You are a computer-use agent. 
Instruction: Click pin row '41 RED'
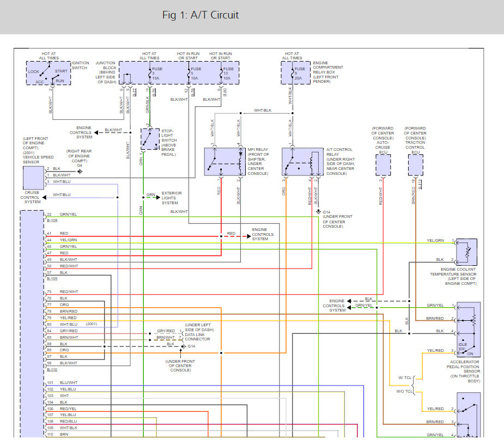click(x=57, y=234)
